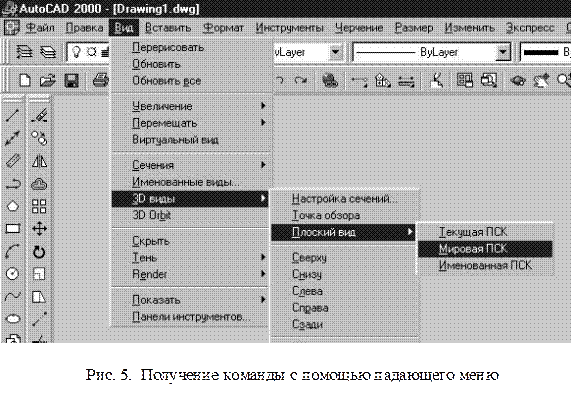Choose the Move tool
Viewport: 582px width, 412px height.
(x=39, y=229)
